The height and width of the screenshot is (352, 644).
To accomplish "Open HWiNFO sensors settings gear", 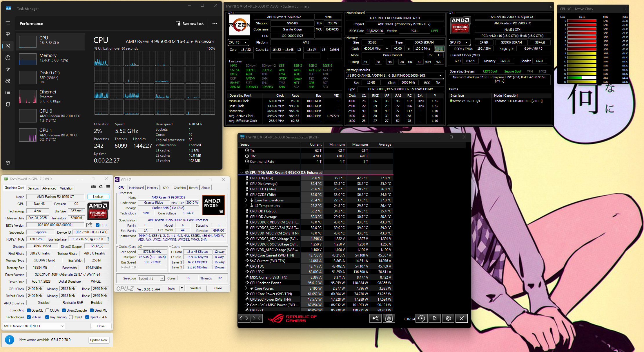I will coord(448,318).
